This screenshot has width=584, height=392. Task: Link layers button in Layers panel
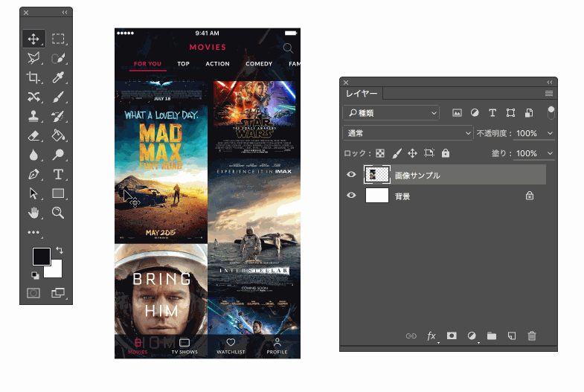click(411, 336)
